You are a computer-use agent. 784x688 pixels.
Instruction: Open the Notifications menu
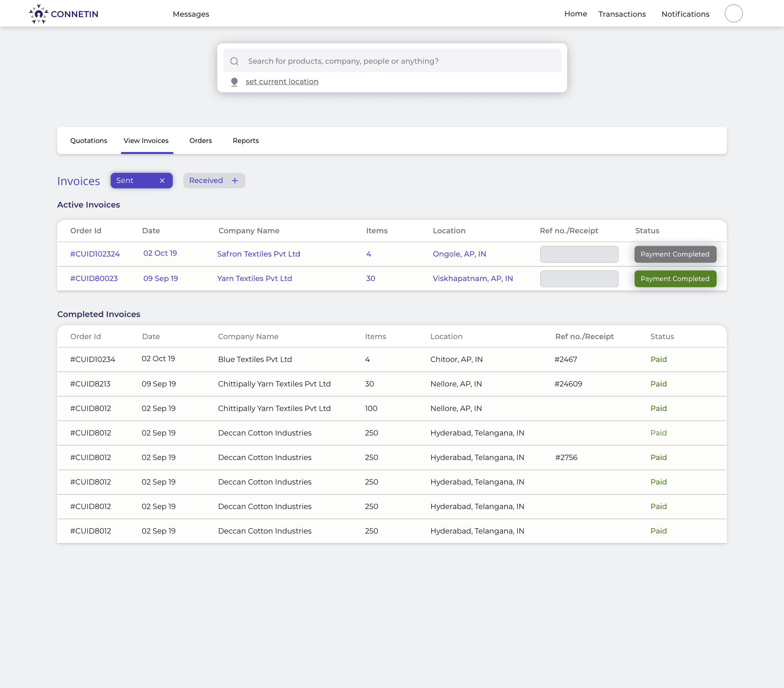[x=685, y=14]
